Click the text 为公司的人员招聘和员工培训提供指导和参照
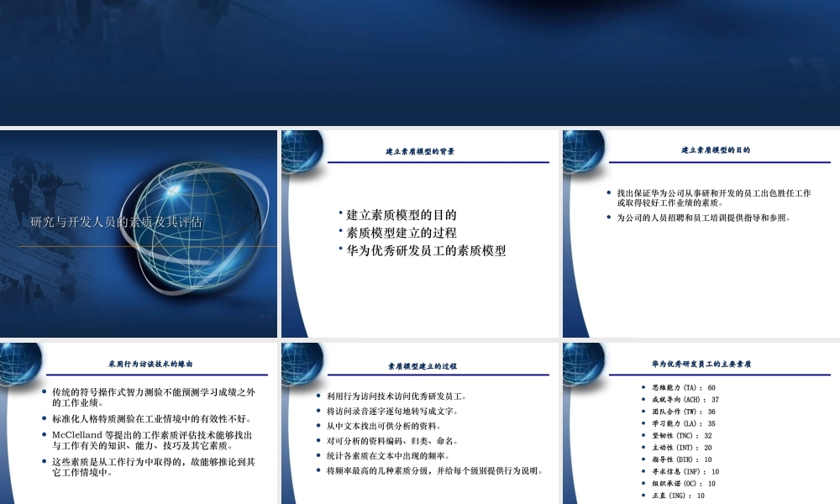840x504 pixels. click(703, 218)
